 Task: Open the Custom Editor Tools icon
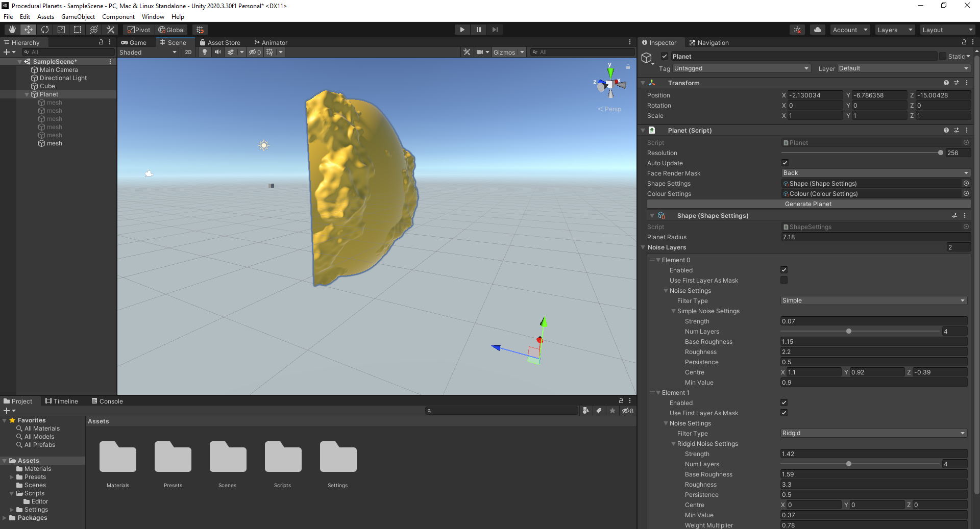110,29
